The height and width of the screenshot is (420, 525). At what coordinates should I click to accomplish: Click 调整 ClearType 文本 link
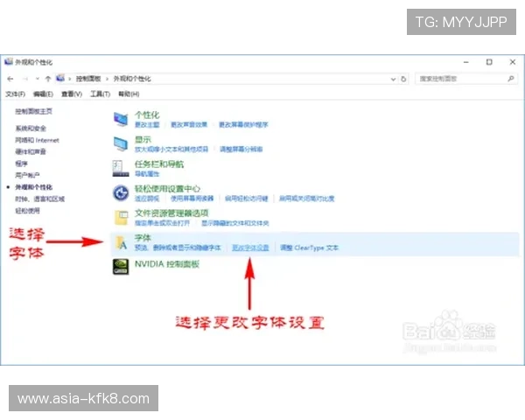click(x=310, y=248)
